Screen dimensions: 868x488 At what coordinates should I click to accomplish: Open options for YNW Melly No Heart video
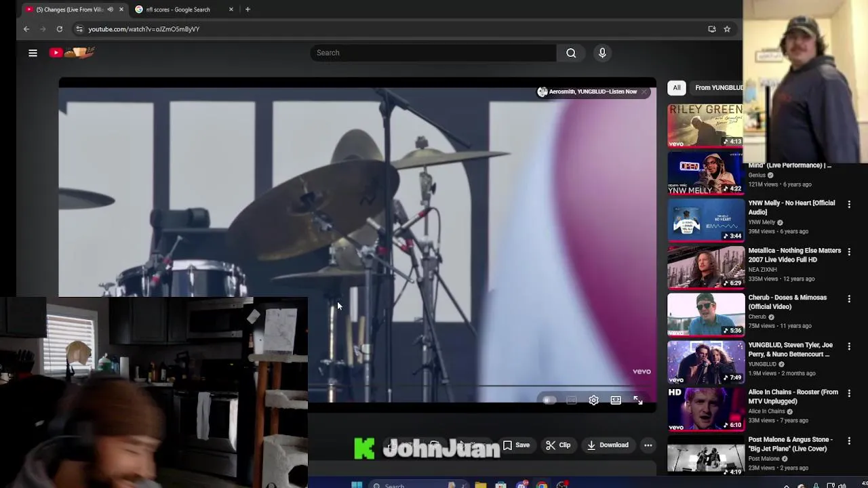849,204
